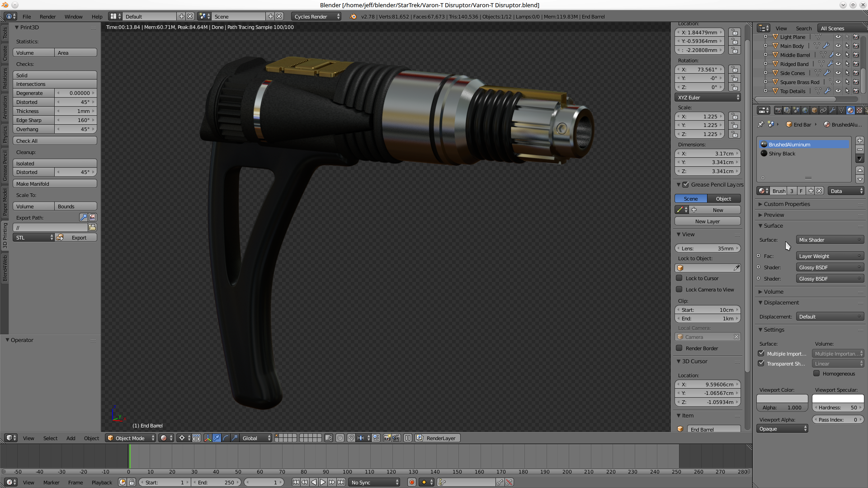Click the translate manipulator arrow icon
The height and width of the screenshot is (488, 868).
tap(217, 438)
